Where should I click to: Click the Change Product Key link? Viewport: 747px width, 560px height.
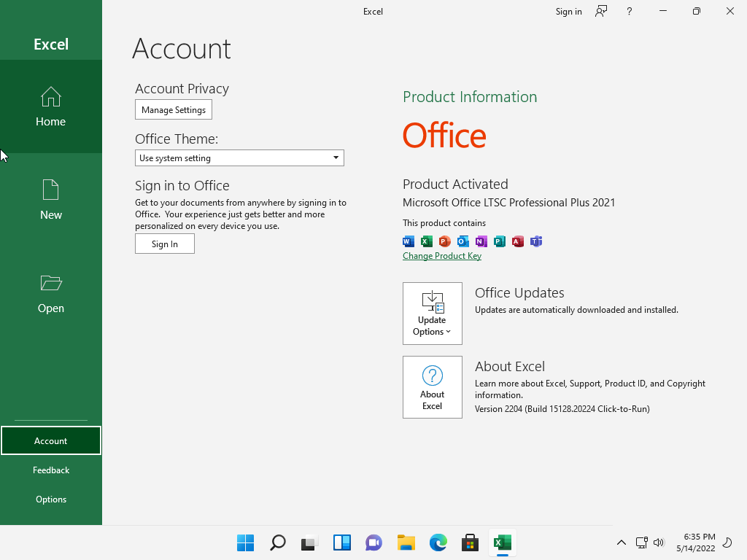coord(442,256)
